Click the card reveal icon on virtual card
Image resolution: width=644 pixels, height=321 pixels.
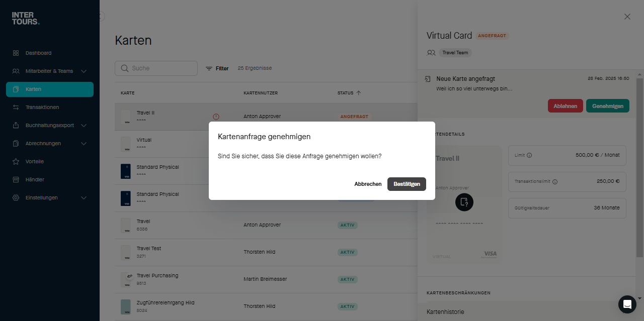(x=464, y=202)
